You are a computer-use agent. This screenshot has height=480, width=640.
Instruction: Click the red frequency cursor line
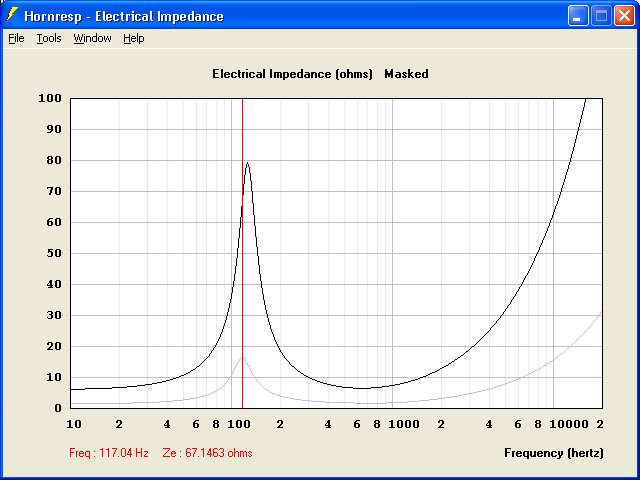tap(242, 253)
